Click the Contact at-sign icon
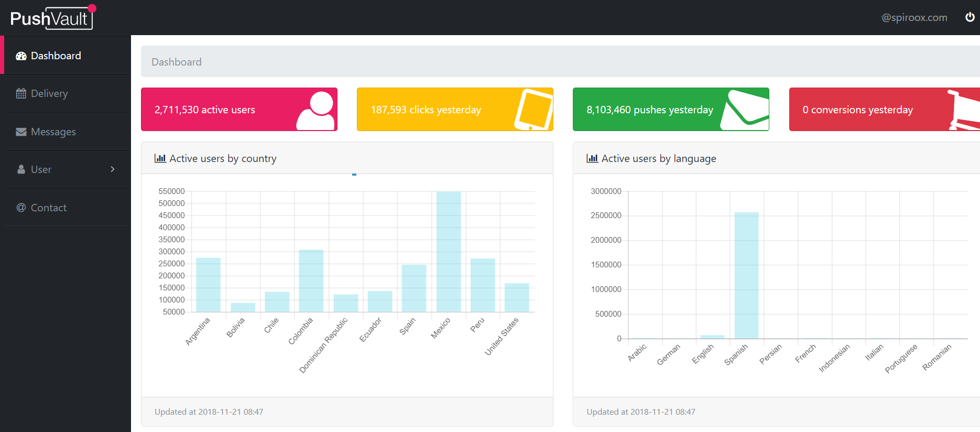This screenshot has width=980, height=432. point(21,208)
